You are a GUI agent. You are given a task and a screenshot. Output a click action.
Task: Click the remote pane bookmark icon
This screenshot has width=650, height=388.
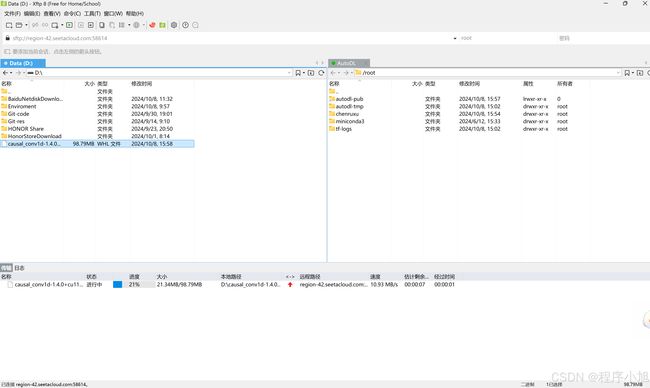[x=627, y=73]
